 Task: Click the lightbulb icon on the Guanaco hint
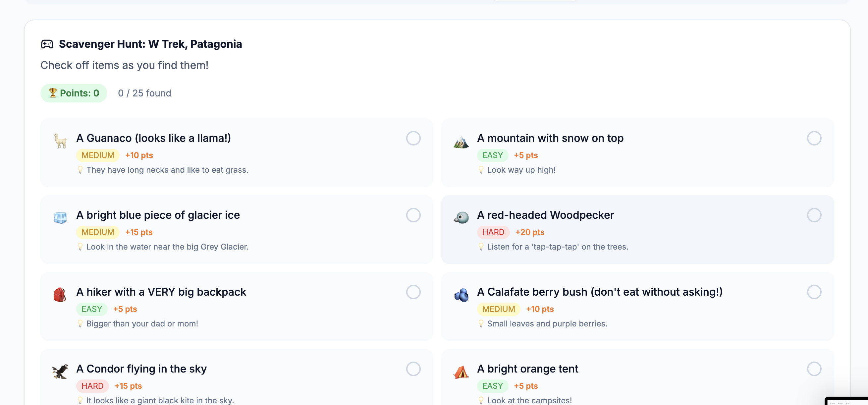[x=81, y=170]
